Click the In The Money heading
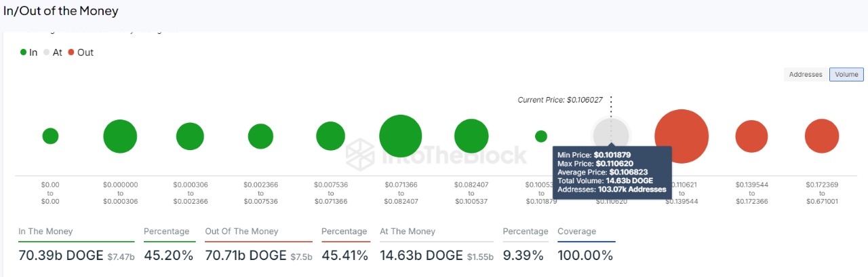 pos(45,232)
